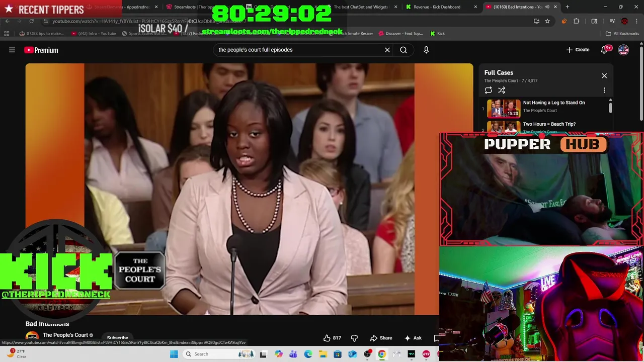Image resolution: width=644 pixels, height=362 pixels.
Task: Close the Revenue - Kick Dashboard tab
Action: click(475, 7)
